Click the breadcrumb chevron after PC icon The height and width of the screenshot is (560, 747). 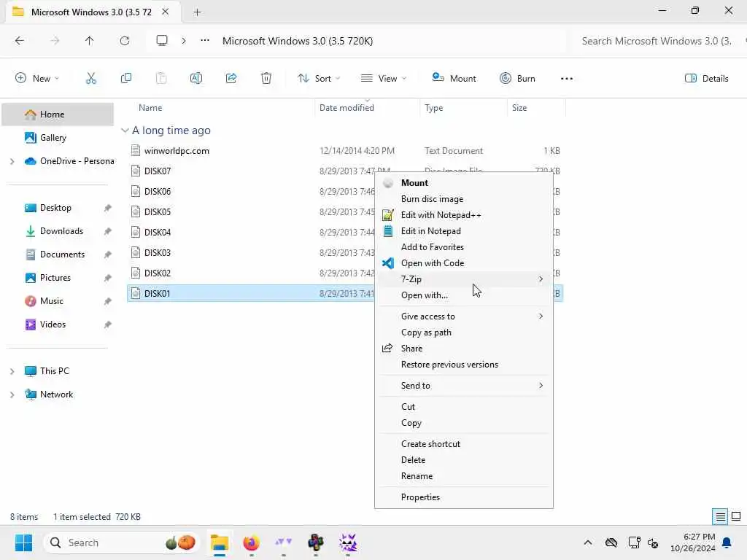pyautogui.click(x=184, y=41)
